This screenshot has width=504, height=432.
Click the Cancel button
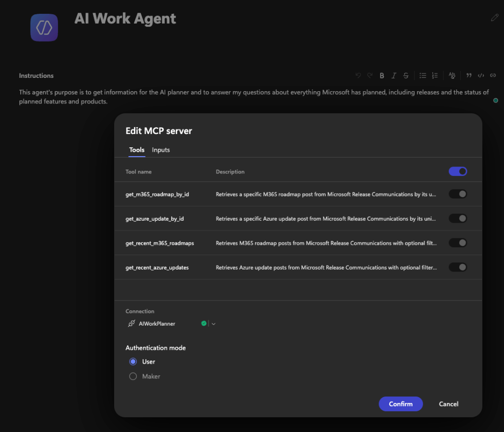pyautogui.click(x=448, y=404)
